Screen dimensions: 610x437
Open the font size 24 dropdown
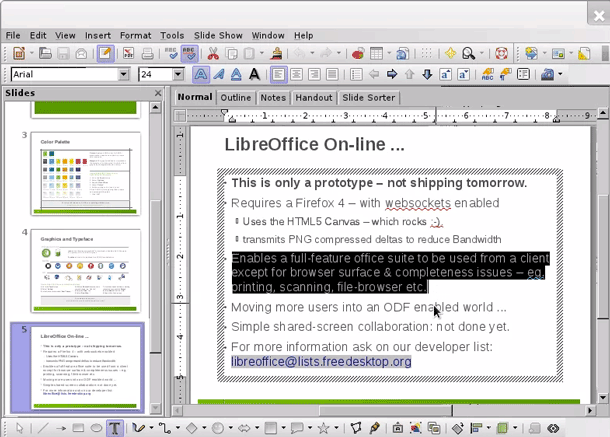click(x=178, y=74)
